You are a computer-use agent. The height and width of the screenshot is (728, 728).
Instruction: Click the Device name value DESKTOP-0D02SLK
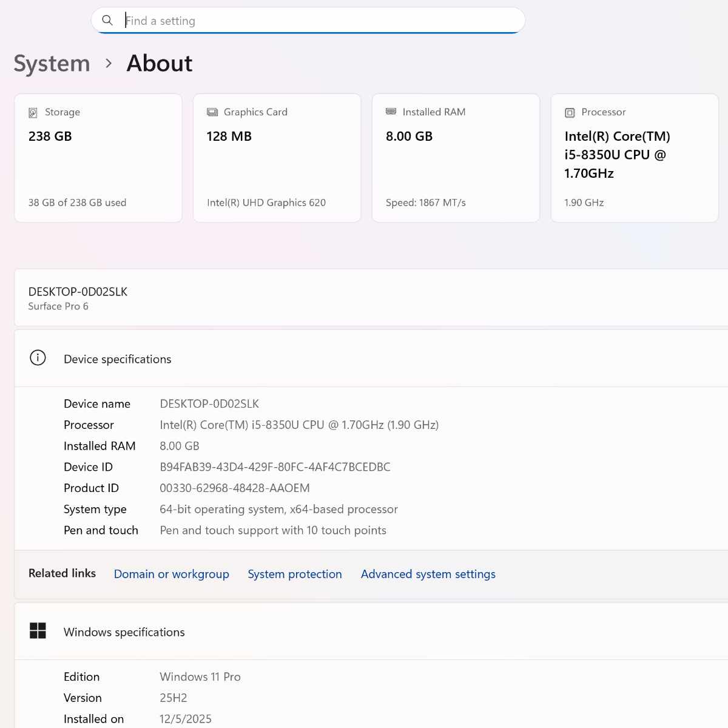[209, 403]
